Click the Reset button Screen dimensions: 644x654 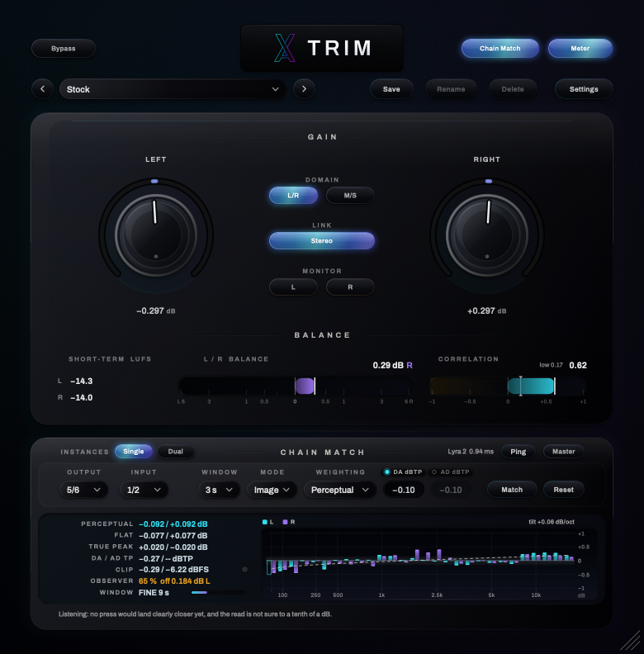[563, 490]
